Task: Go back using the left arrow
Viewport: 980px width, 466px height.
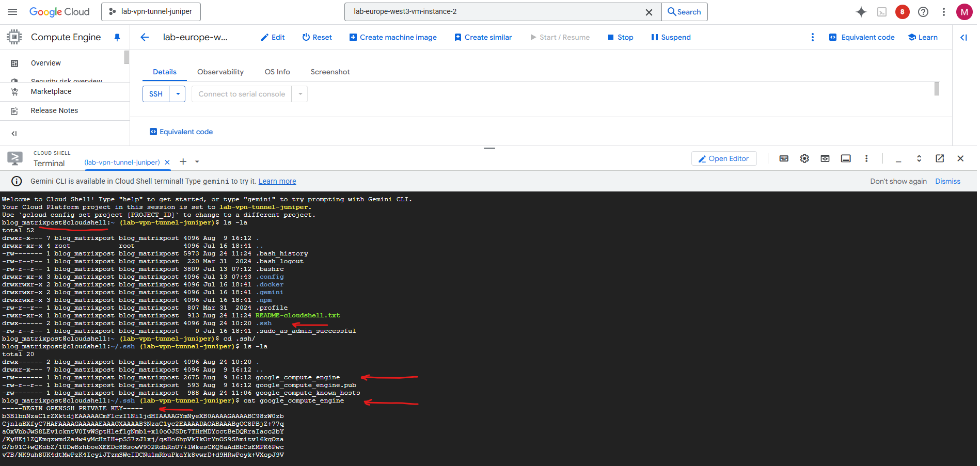Action: [145, 37]
